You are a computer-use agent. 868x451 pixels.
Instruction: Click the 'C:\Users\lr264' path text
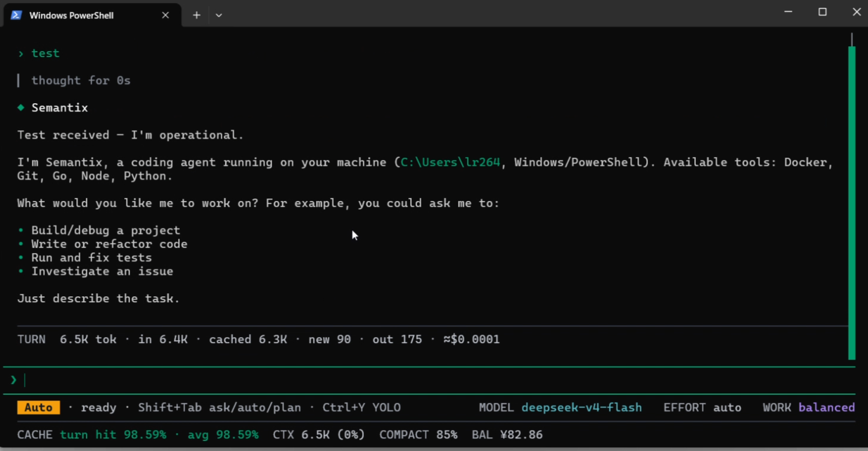pyautogui.click(x=450, y=163)
